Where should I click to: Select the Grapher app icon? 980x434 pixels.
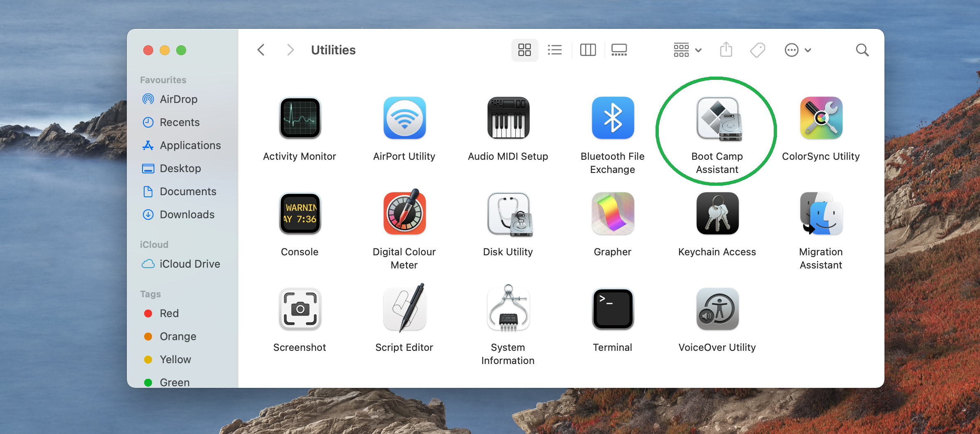[x=613, y=214]
